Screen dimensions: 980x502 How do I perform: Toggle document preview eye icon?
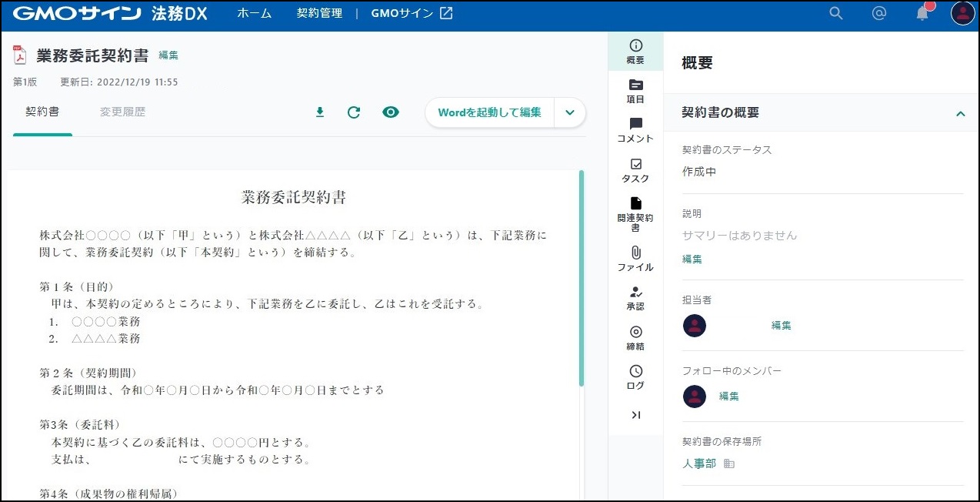391,112
